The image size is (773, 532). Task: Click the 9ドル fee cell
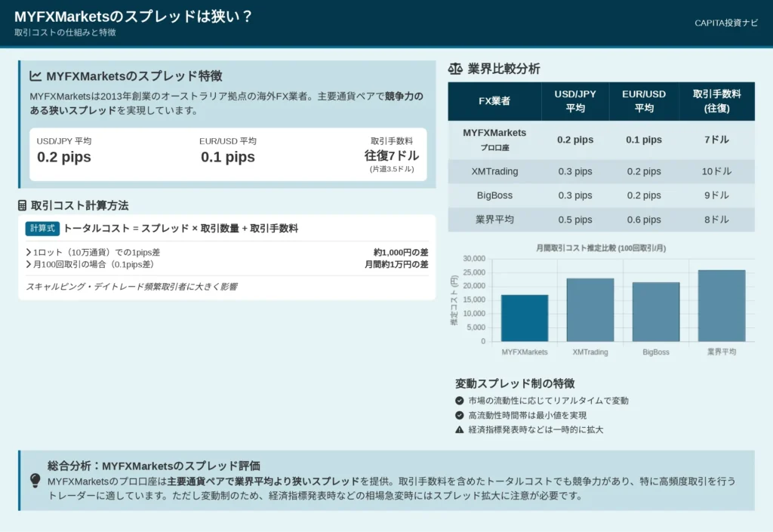tap(717, 195)
